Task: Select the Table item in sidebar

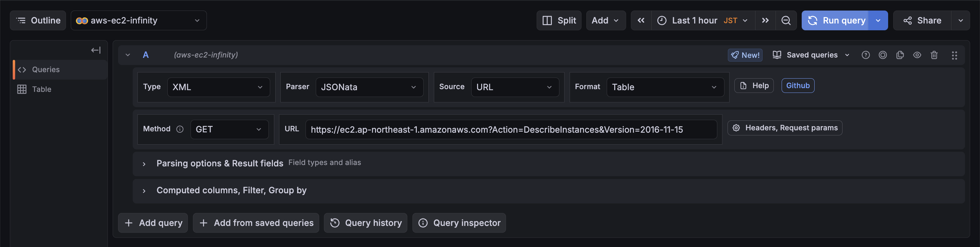Action: point(42,89)
